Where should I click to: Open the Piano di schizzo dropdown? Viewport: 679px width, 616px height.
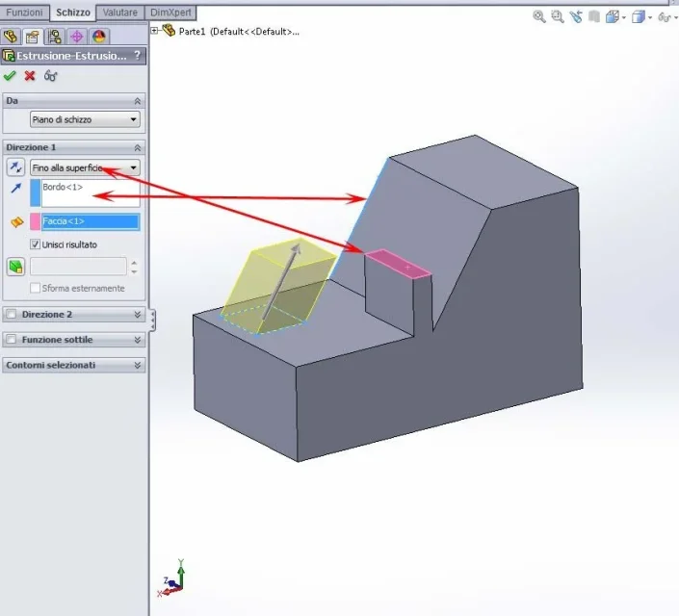tap(85, 119)
